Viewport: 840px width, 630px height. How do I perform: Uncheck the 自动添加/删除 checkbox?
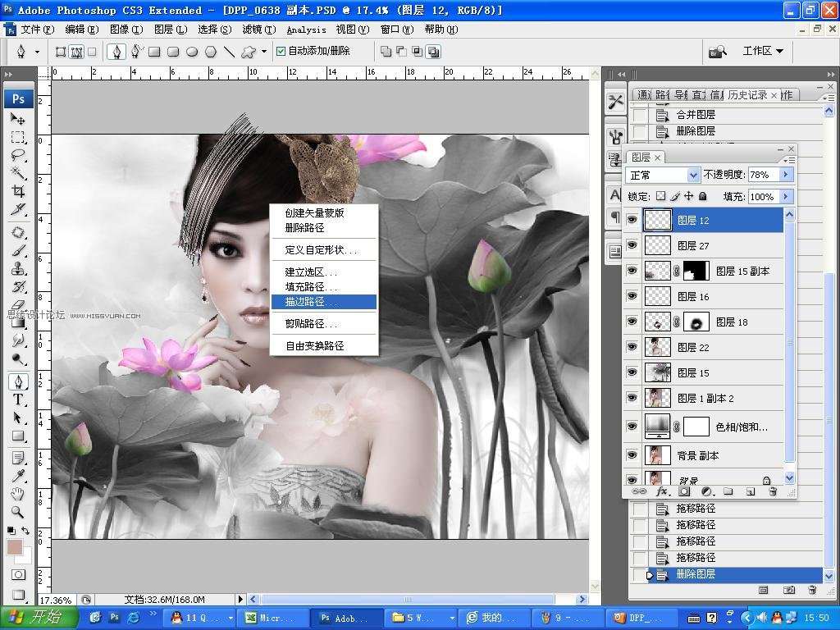[x=281, y=51]
